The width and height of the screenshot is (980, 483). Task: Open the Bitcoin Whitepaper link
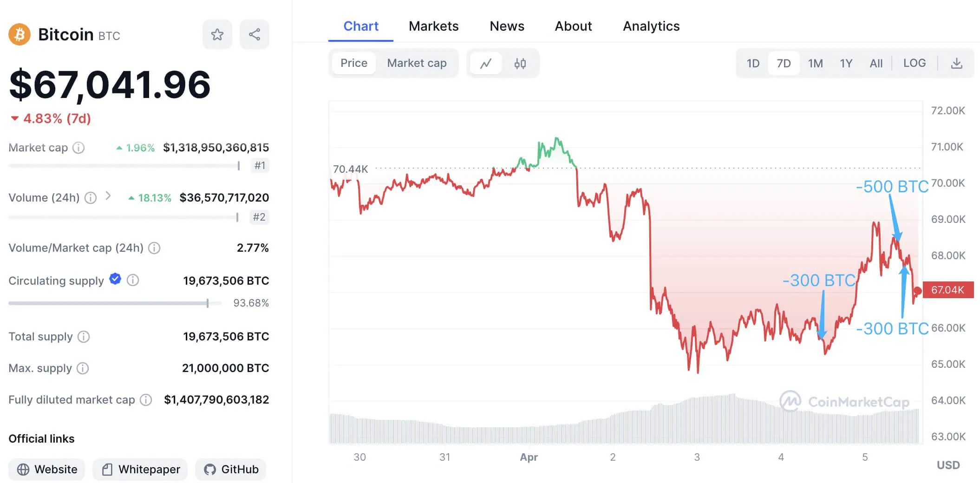pos(140,470)
